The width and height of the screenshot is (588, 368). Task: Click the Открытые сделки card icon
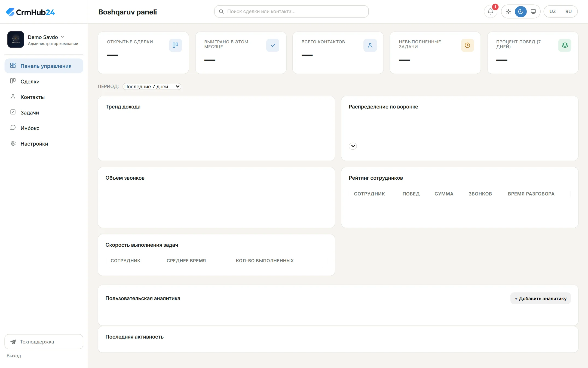coord(175,45)
